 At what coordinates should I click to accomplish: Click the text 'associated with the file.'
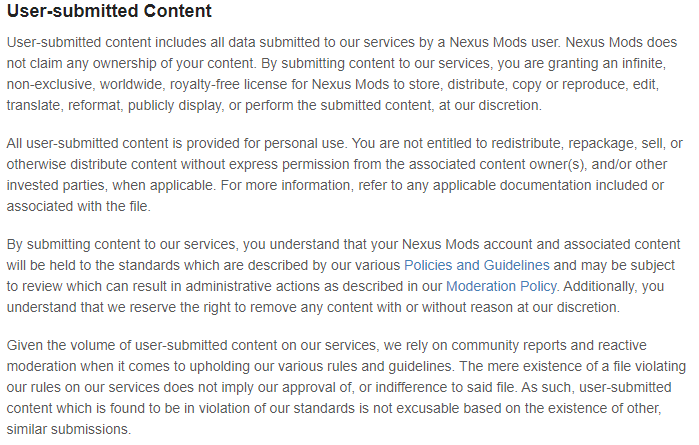click(78, 206)
